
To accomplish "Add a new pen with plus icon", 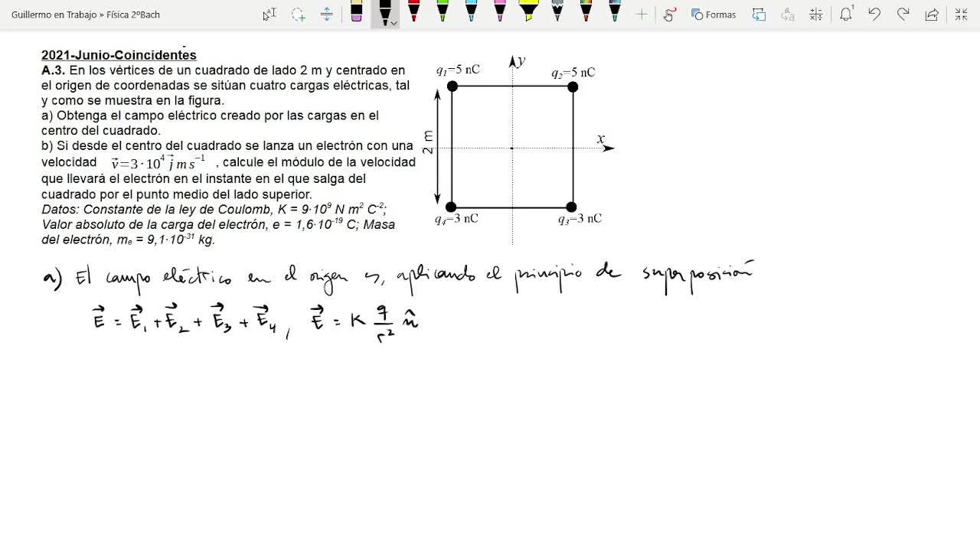I will 642,15.
